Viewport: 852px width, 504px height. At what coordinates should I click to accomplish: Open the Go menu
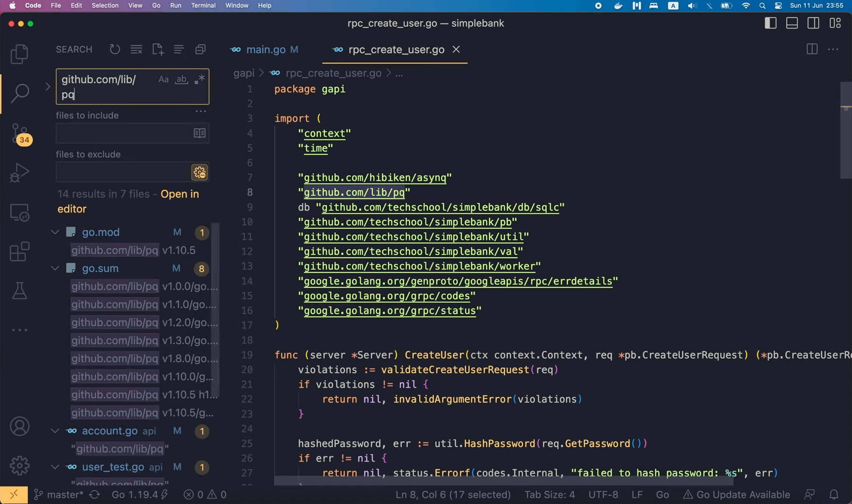point(156,6)
